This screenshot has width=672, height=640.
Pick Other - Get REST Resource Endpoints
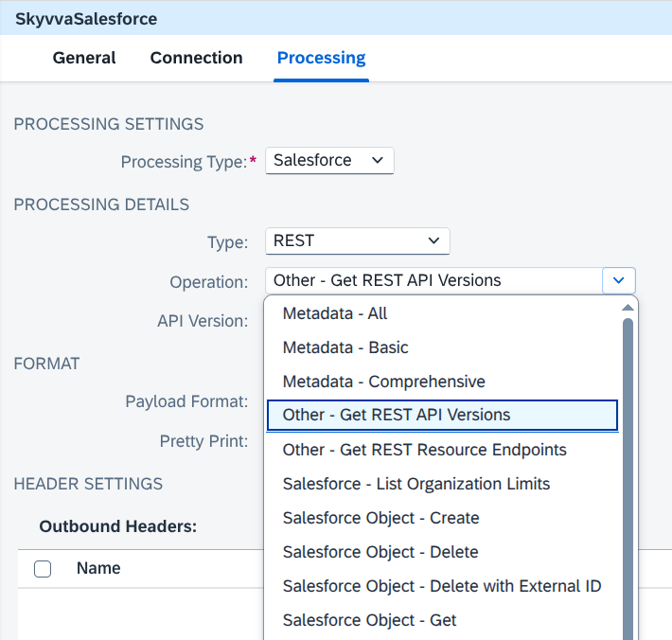[x=442, y=450]
